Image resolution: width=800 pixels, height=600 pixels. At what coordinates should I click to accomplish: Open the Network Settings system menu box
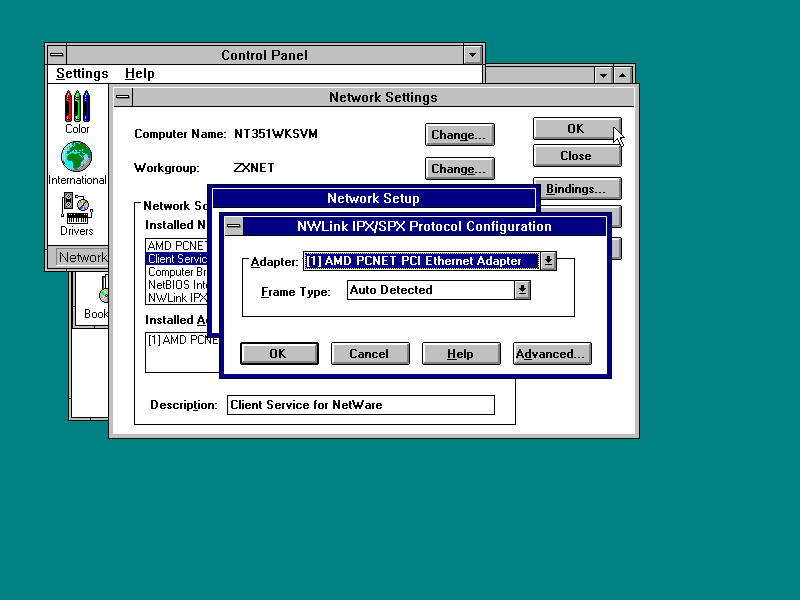122,97
